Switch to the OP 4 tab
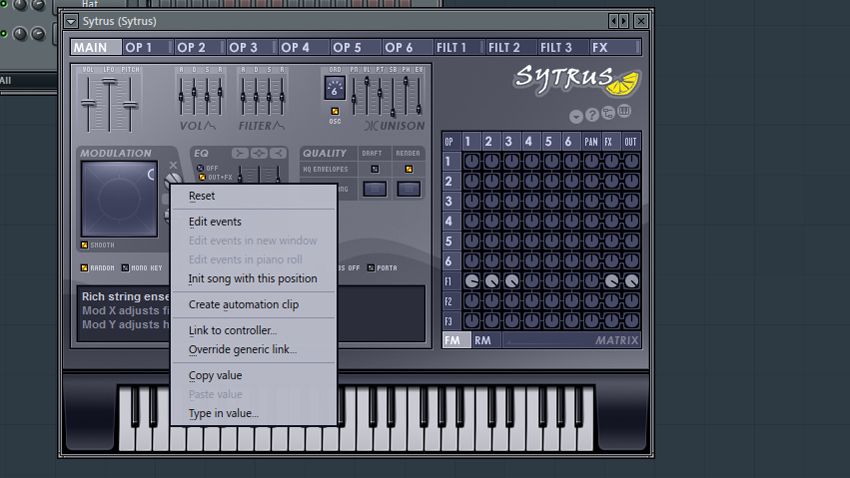The image size is (850, 478). (303, 48)
